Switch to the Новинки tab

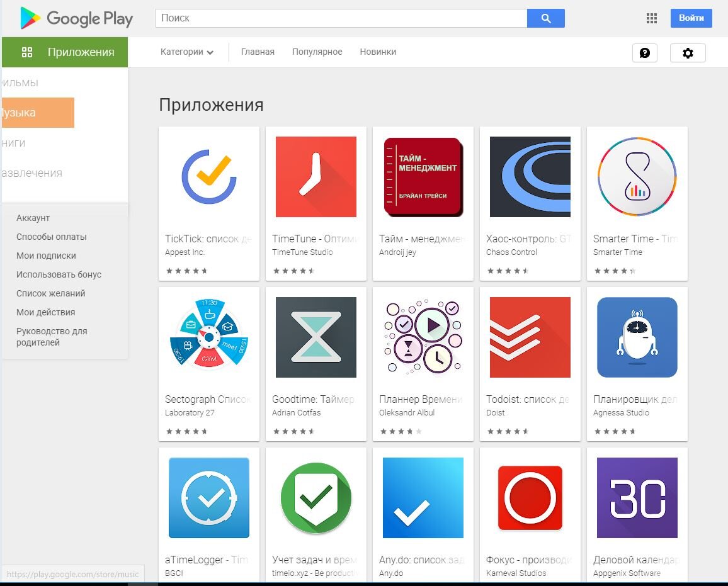point(377,52)
